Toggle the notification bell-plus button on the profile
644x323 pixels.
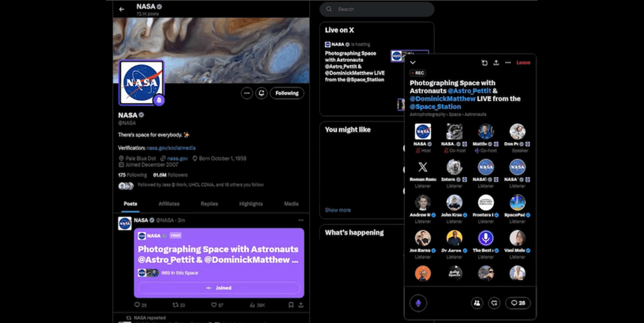pyautogui.click(x=262, y=93)
